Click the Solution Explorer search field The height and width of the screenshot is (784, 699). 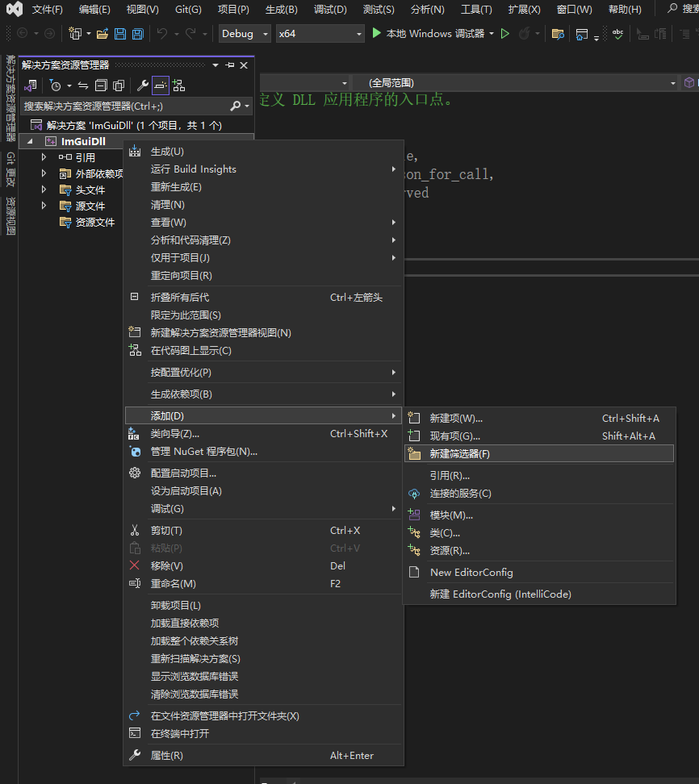point(125,106)
